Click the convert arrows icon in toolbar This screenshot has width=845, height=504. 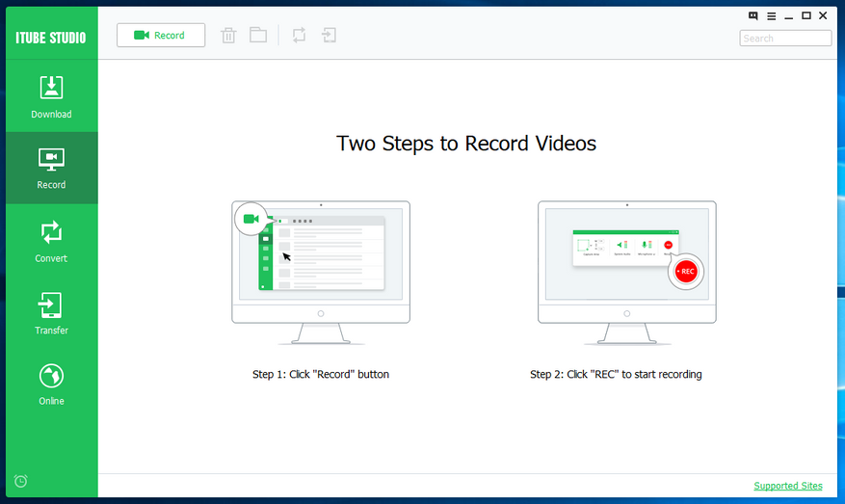click(299, 36)
